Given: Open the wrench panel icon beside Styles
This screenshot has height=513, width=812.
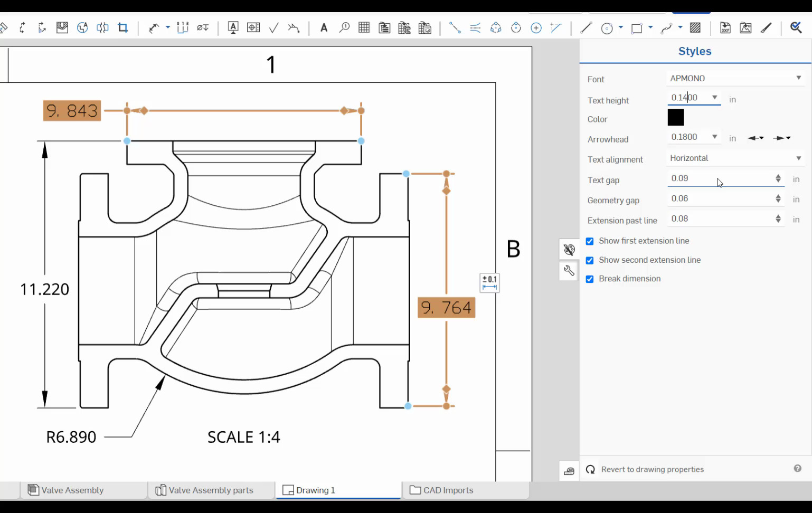Looking at the screenshot, I should [569, 271].
